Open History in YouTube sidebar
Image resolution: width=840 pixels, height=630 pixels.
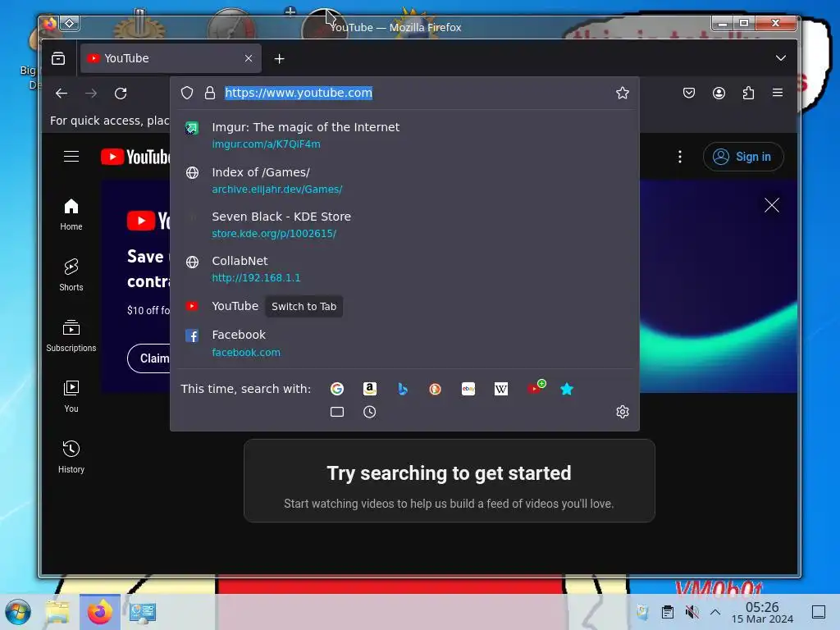(71, 457)
